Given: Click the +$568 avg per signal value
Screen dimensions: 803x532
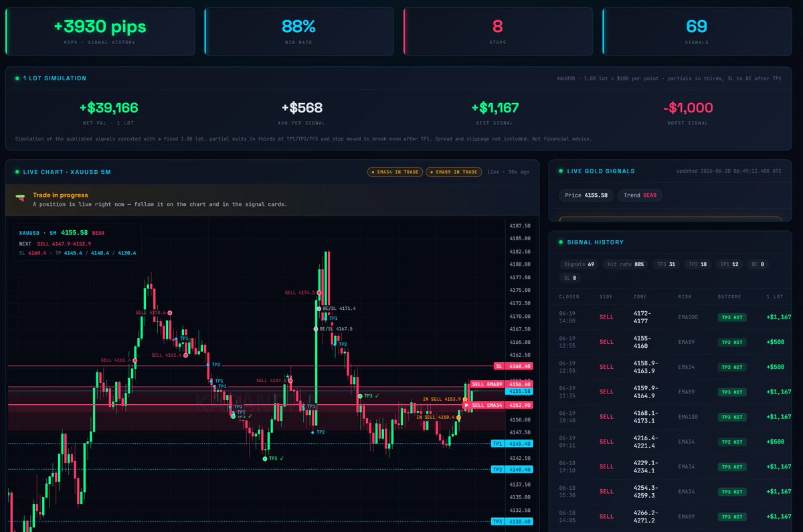Looking at the screenshot, I should (302, 108).
